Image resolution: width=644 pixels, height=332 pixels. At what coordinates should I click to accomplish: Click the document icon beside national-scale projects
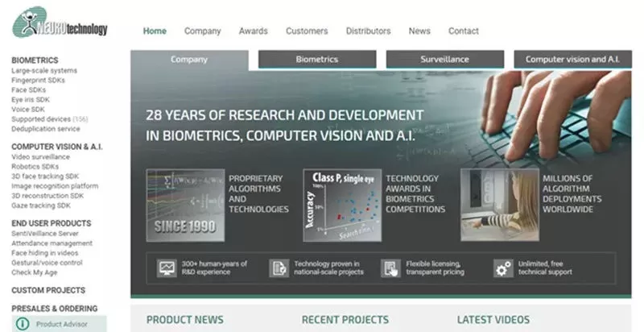point(279,268)
